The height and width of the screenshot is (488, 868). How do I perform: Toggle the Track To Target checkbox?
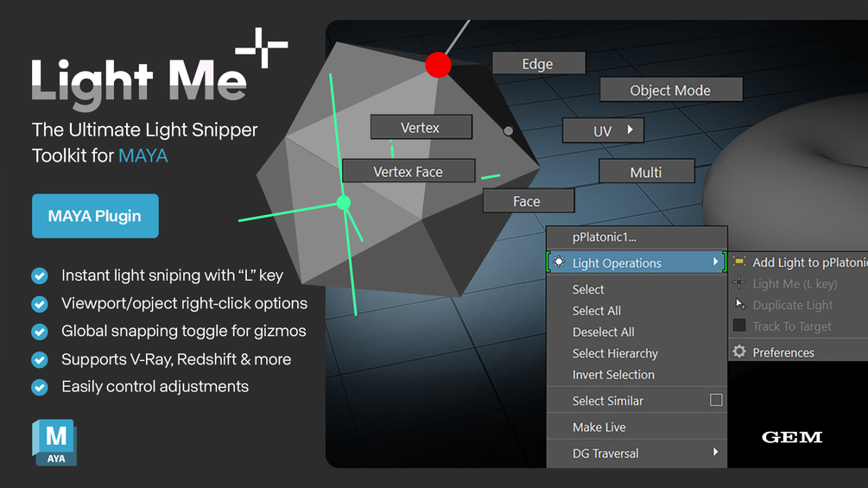(x=739, y=326)
